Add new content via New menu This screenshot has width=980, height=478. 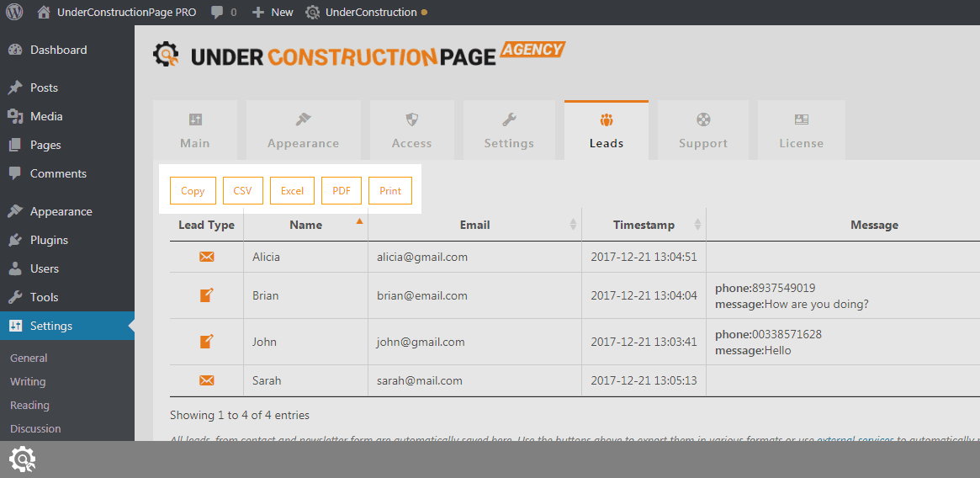coord(273,13)
